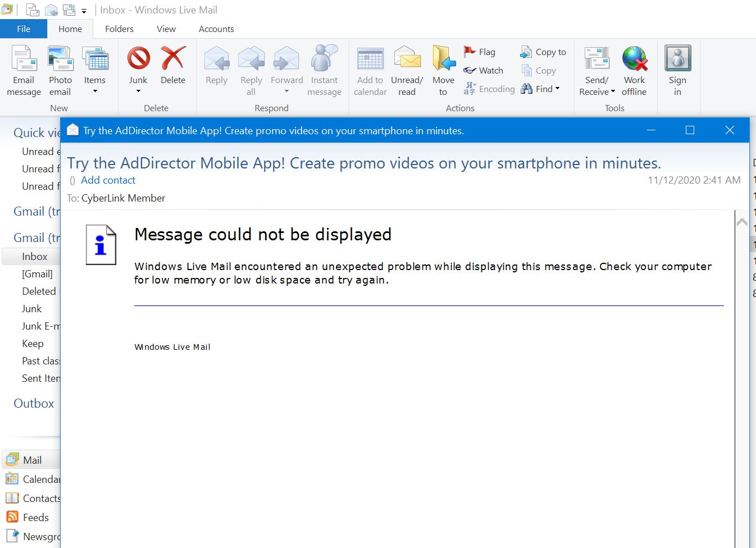Toggle Work offline mode
Screen dimensions: 756x548
coord(634,71)
